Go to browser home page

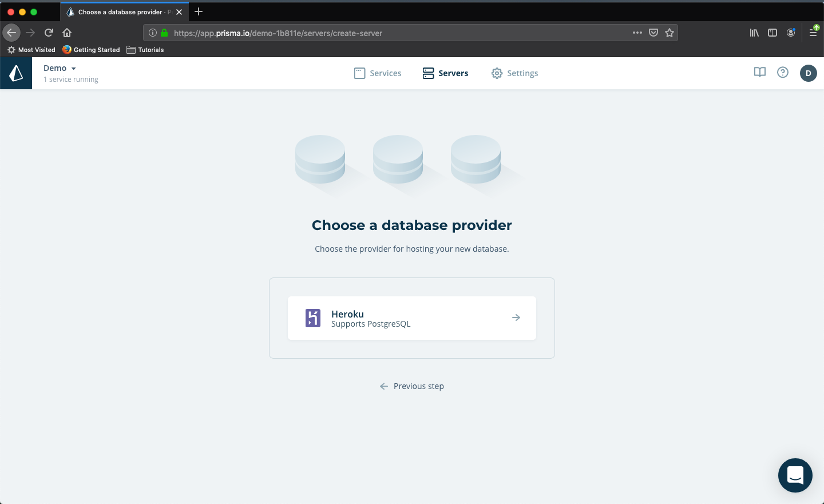pyautogui.click(x=67, y=33)
